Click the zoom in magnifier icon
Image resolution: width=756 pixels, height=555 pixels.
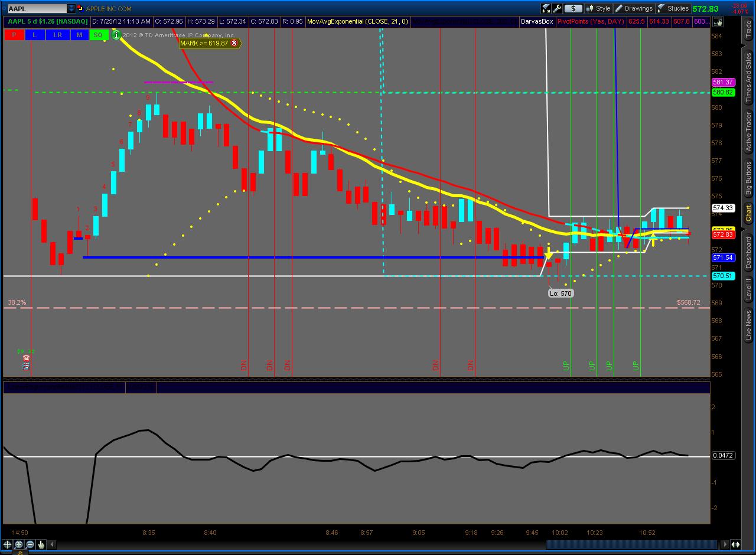tap(19, 544)
